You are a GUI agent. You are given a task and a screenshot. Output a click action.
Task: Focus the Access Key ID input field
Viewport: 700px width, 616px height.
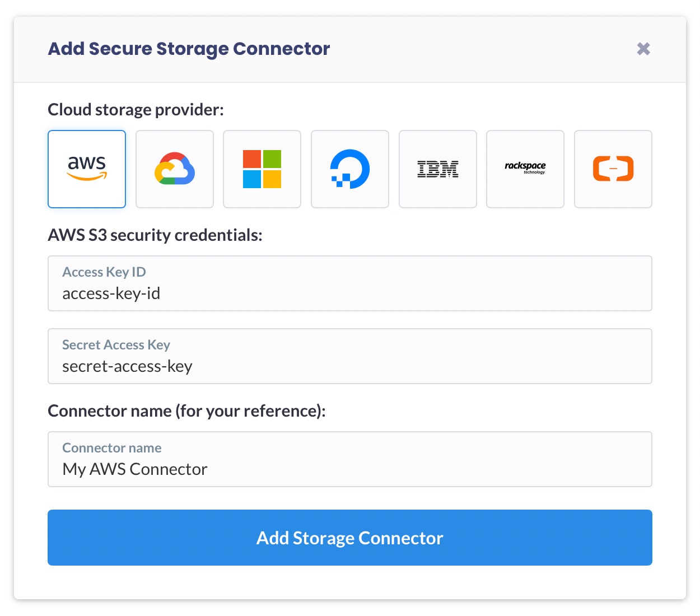350,283
